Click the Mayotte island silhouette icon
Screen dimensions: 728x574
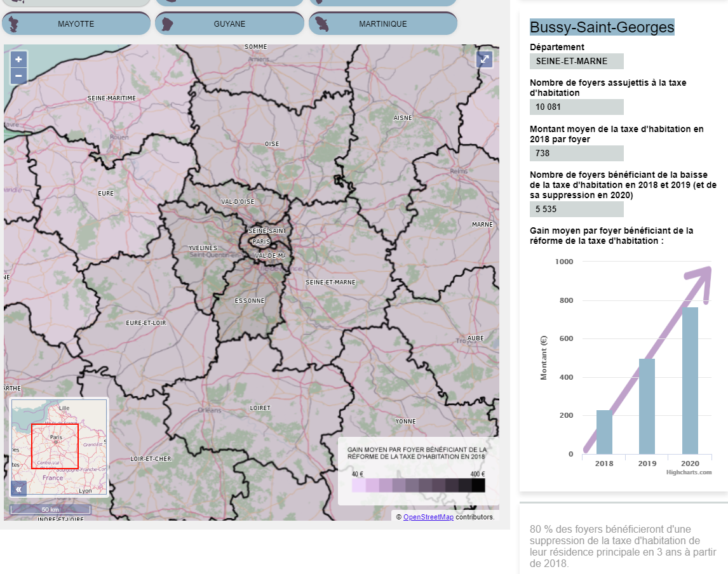click(13, 24)
